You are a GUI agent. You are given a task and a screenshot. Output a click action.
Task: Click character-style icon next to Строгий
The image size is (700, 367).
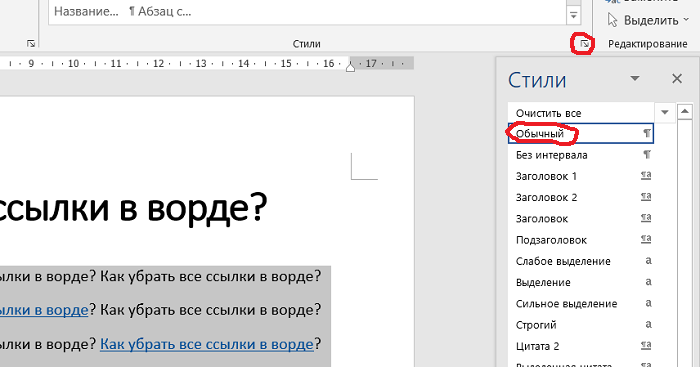click(648, 324)
